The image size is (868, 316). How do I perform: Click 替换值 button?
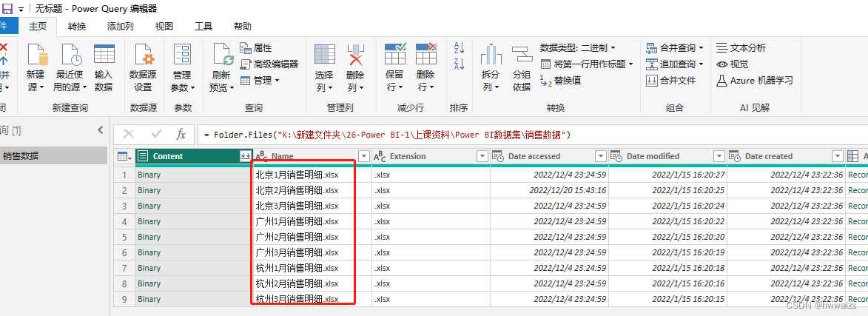(560, 80)
